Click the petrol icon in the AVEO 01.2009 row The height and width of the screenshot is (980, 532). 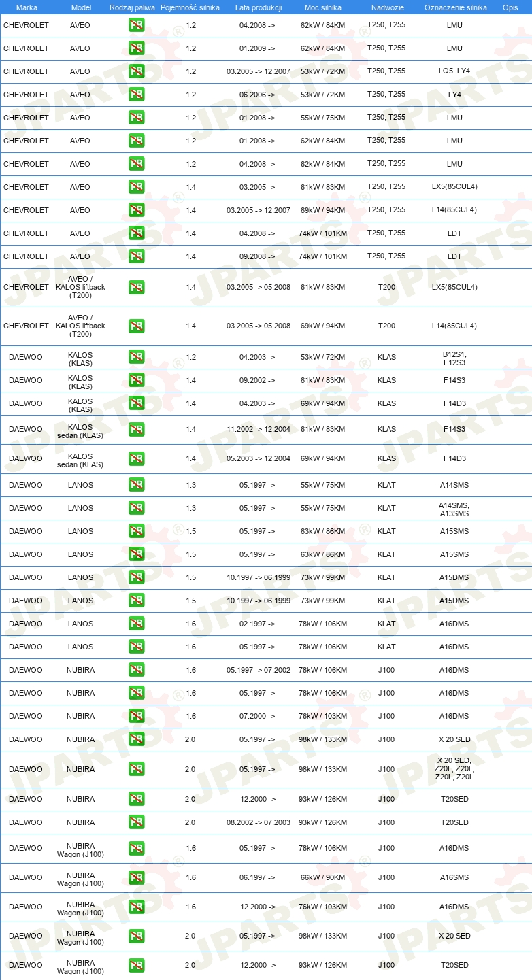[136, 48]
